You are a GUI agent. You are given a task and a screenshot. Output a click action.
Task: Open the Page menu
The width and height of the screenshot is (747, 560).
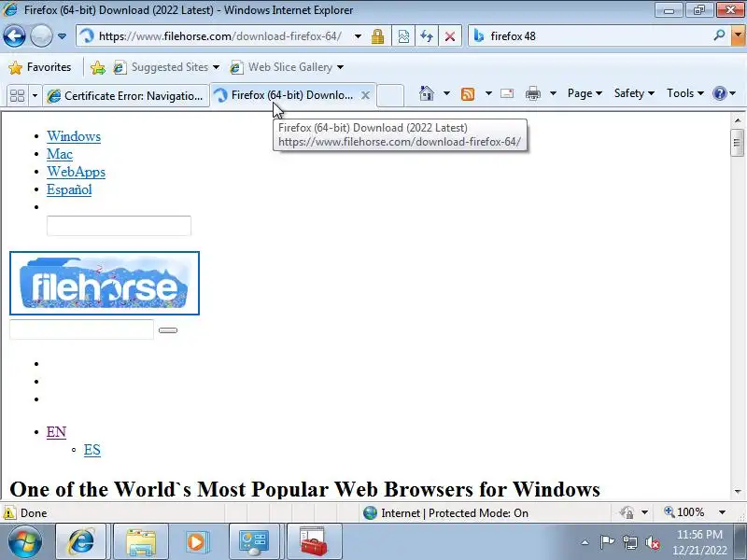(x=585, y=93)
